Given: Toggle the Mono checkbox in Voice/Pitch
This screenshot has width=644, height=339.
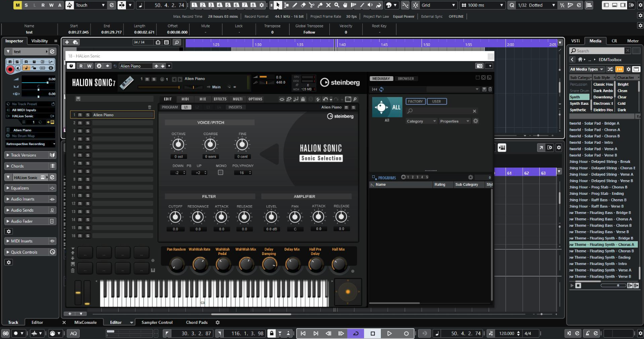Looking at the screenshot, I should click(x=220, y=172).
